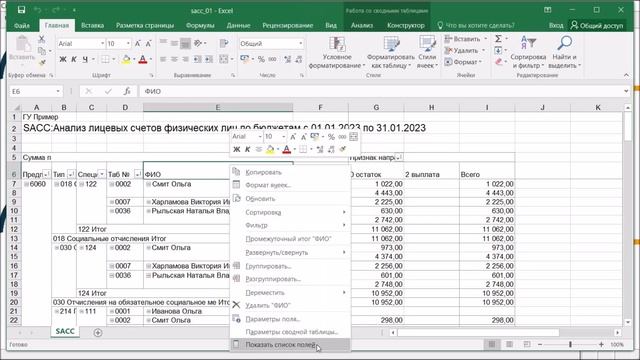
Task: Collapse the 0007 group in row 9
Action: (111, 202)
